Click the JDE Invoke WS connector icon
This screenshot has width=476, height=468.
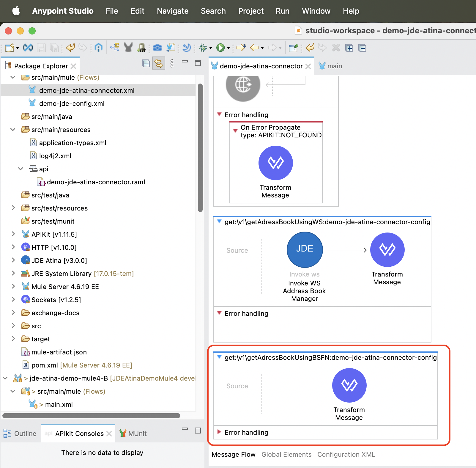[x=305, y=249]
